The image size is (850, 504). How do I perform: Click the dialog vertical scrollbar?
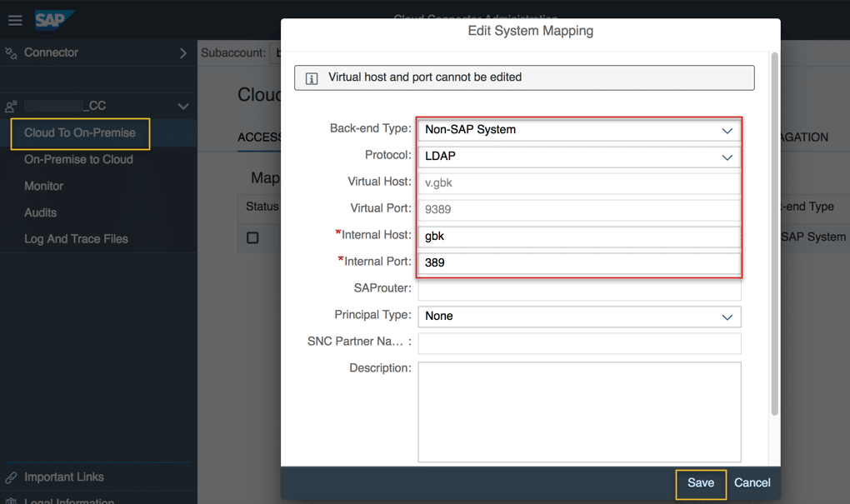point(775,233)
